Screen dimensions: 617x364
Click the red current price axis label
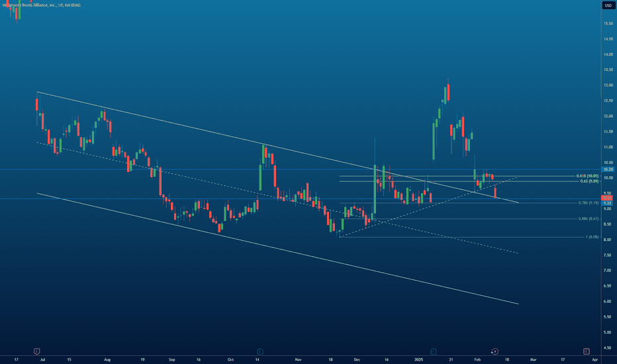click(608, 198)
